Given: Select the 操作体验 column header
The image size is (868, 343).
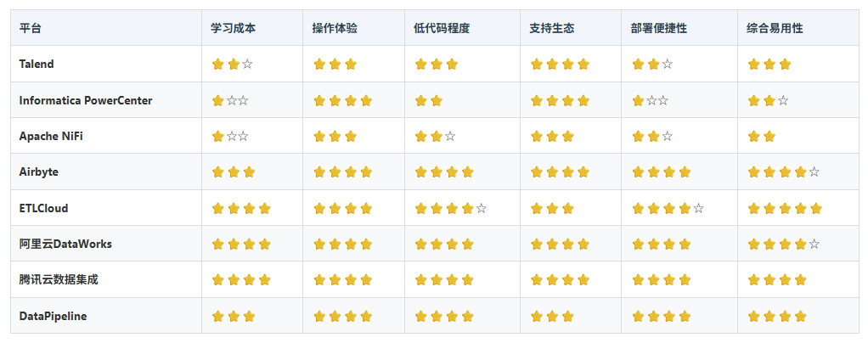Looking at the screenshot, I should (x=335, y=28).
